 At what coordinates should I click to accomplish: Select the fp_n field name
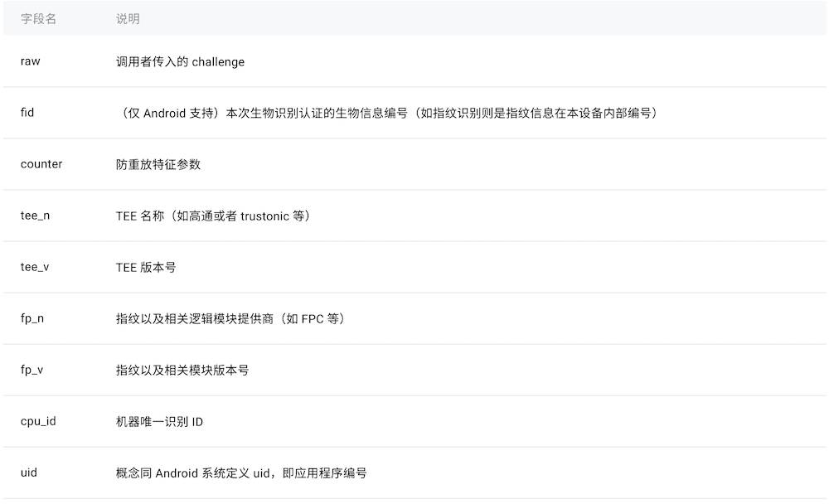[32, 318]
